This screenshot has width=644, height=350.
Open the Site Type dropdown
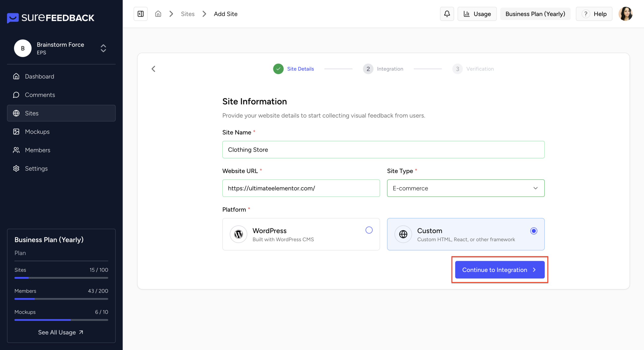coord(466,188)
